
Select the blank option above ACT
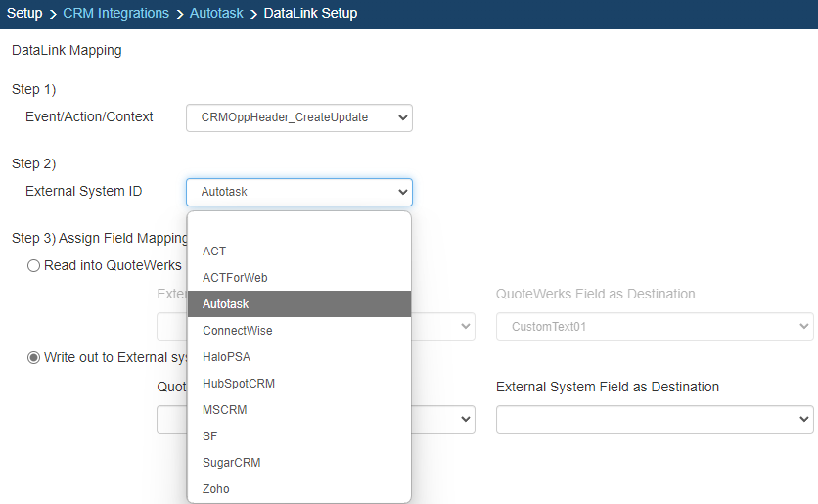pos(298,226)
